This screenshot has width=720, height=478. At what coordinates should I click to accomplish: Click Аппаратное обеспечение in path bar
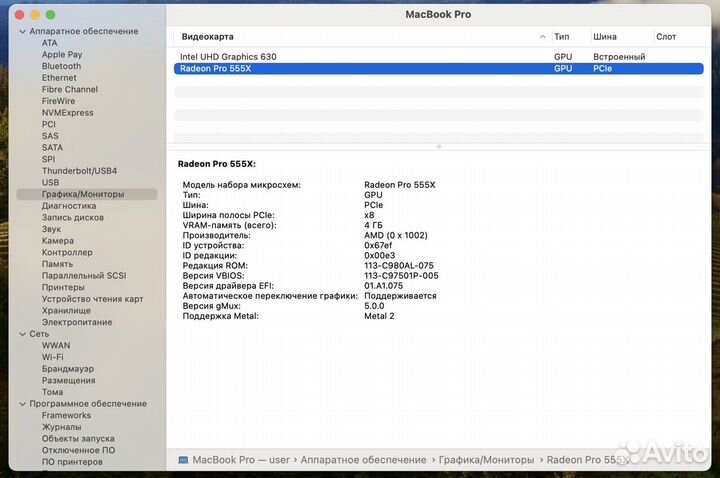point(363,460)
